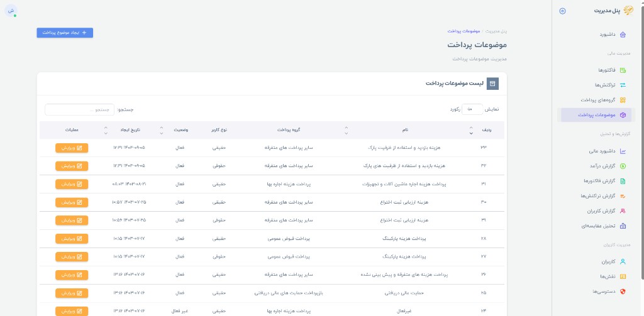The height and width of the screenshot is (316, 644).
Task: Edit row ۲۴ with غیرفعال name
Action: [x=72, y=311]
